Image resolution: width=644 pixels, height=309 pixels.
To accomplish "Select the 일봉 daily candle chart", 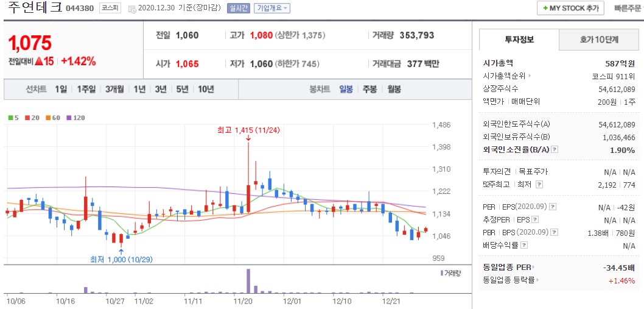I will pos(346,89).
